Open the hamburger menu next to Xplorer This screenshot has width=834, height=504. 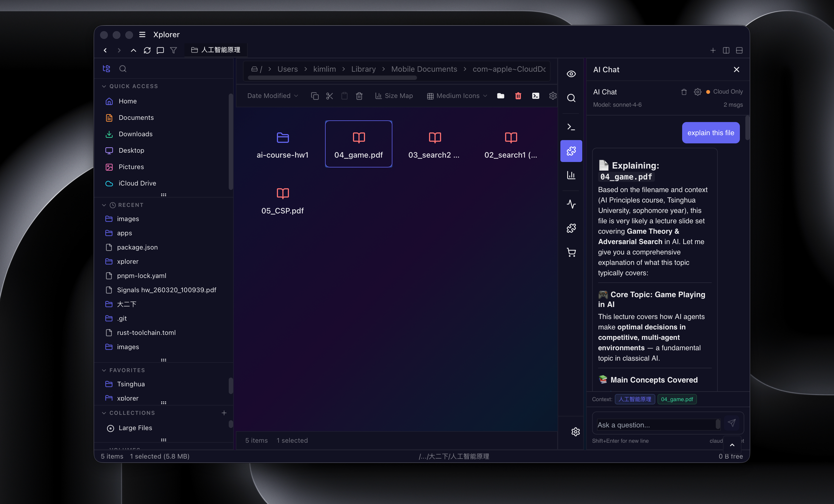(142, 34)
